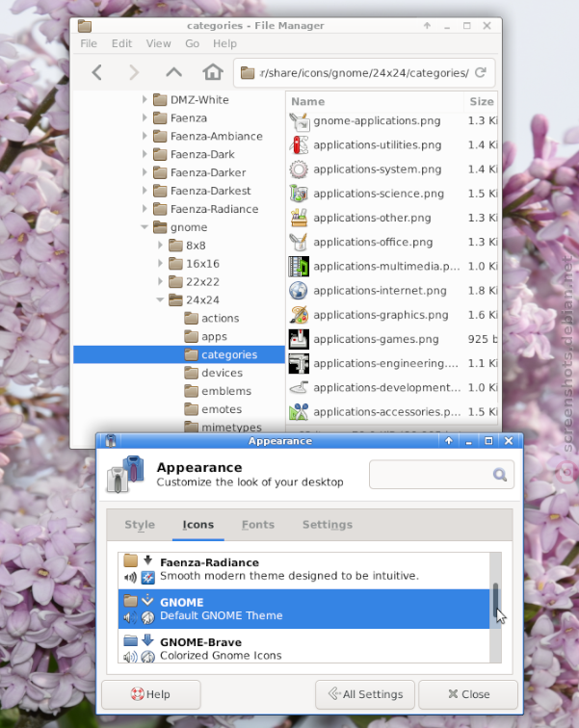The width and height of the screenshot is (579, 728).
Task: Click the search magnifier in the Appearance dialog
Action: coord(500,475)
